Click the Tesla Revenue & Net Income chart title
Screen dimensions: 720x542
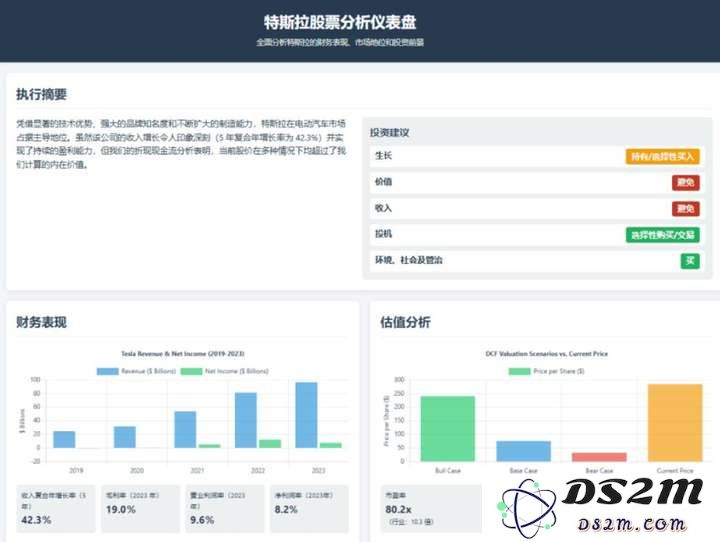(x=183, y=354)
